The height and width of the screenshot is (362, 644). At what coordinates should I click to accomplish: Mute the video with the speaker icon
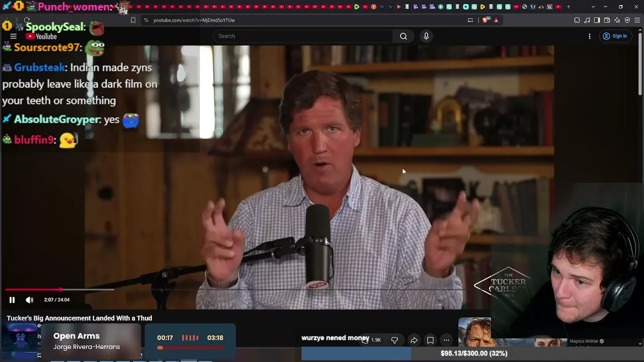30,300
